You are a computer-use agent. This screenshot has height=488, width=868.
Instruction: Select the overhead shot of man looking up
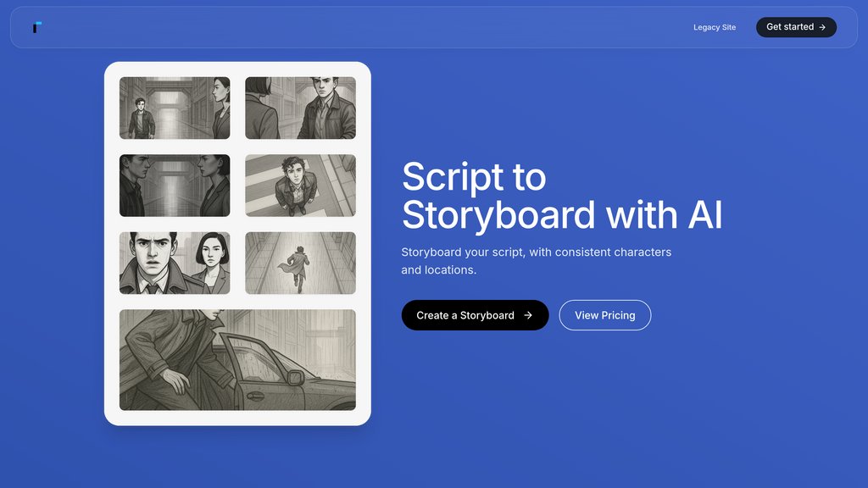click(x=300, y=185)
